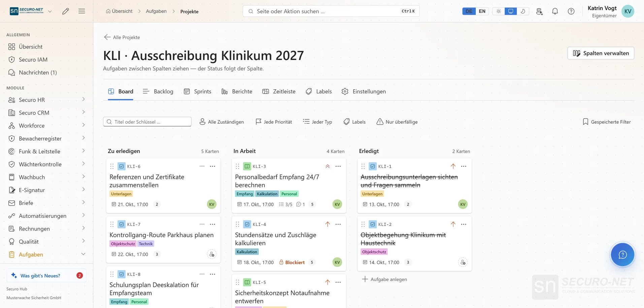This screenshot has height=308, width=644.
Task: Click the Objektschutz label on card KLI-7
Action: click(x=123, y=244)
